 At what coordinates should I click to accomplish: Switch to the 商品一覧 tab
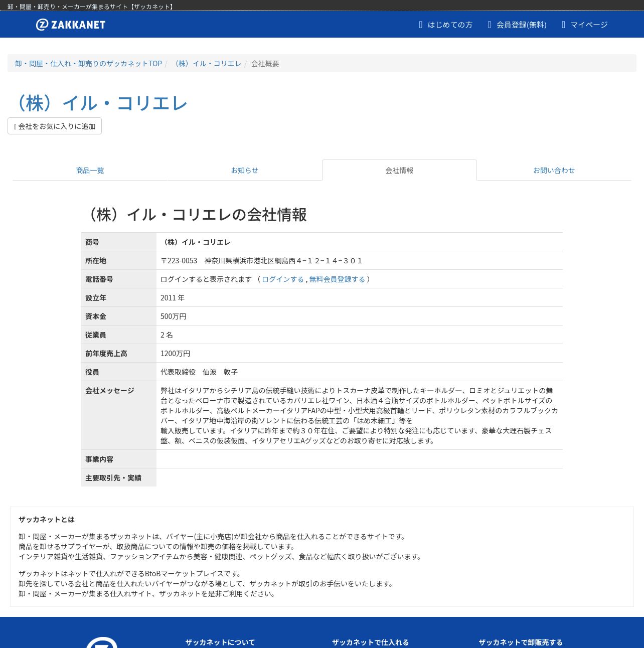point(90,171)
